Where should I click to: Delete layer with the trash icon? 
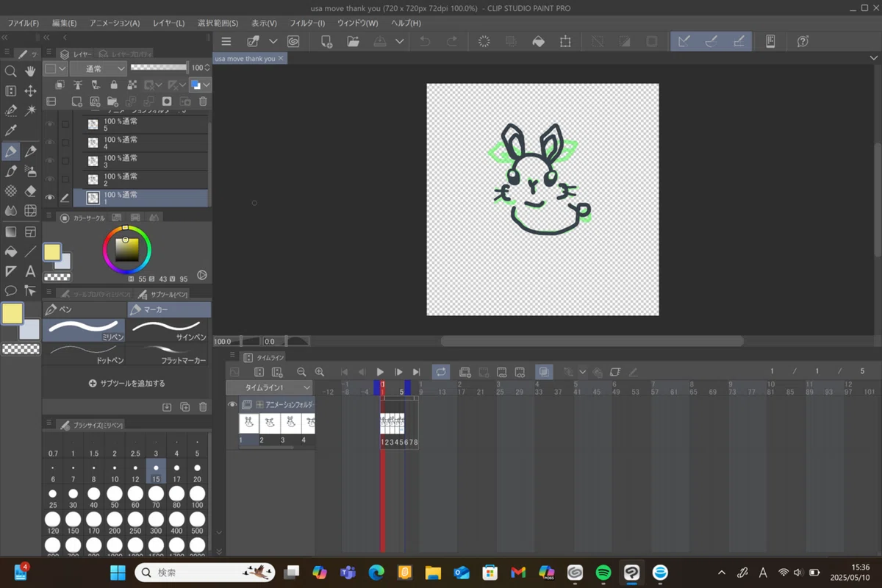(x=204, y=101)
